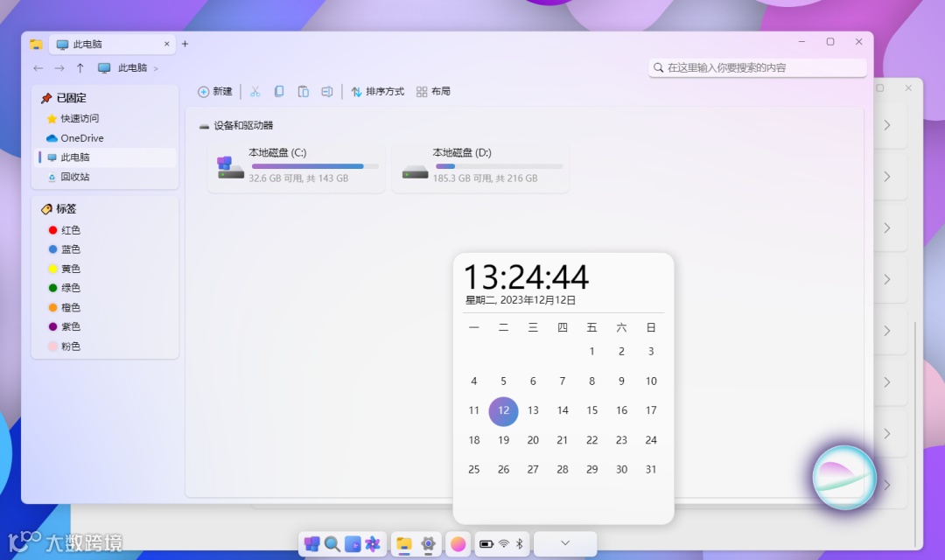Open the blue widgets taskbar icon
945x560 pixels.
pos(353,544)
